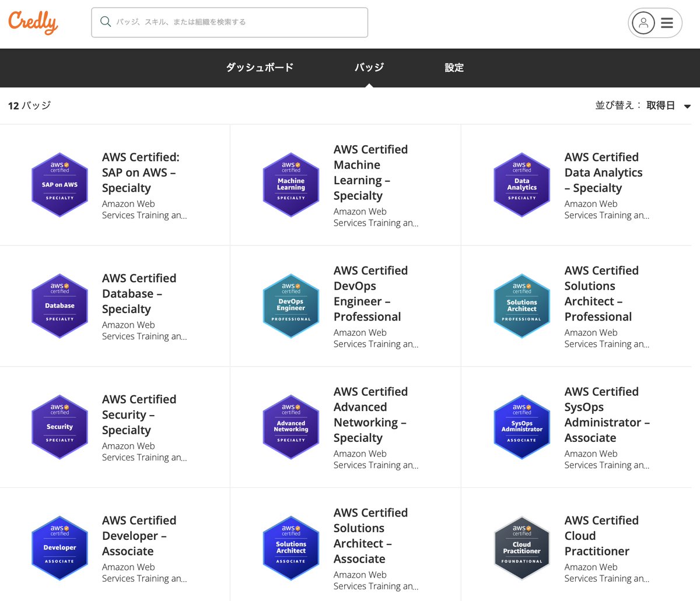Click issuer text under DevOps Engineer badge
The image size is (700, 601).
point(376,338)
